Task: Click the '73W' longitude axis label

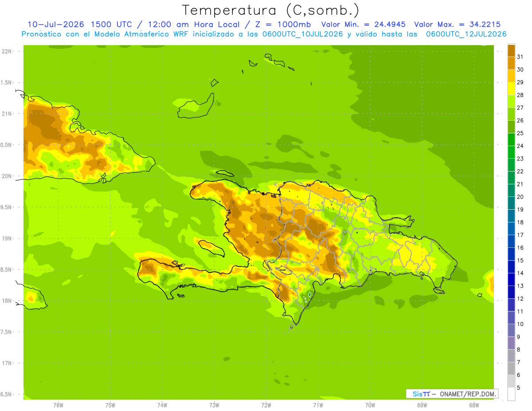Action: 214,405
